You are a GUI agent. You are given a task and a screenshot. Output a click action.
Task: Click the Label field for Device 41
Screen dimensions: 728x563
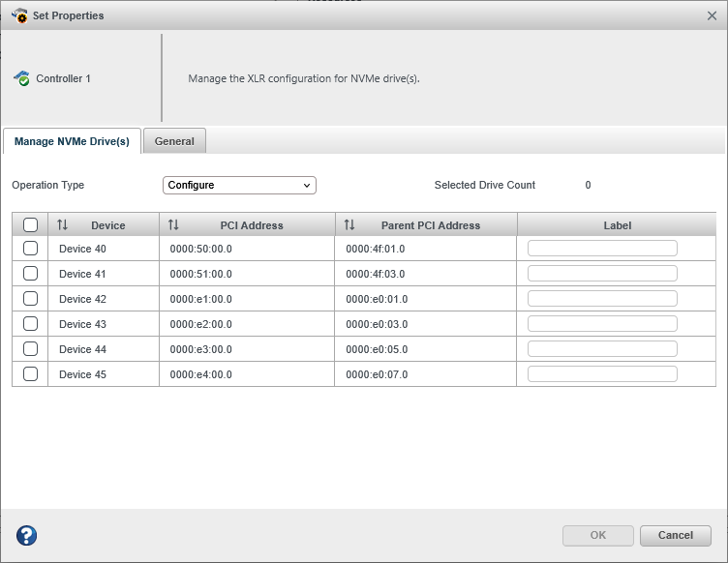602,274
